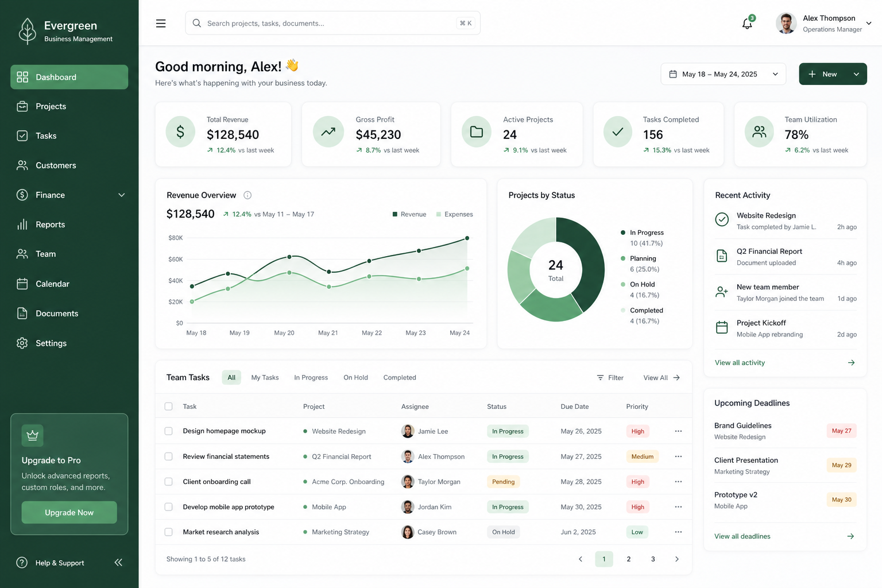The width and height of the screenshot is (882, 588).
Task: Toggle the Expenses legend swatch
Action: click(439, 214)
